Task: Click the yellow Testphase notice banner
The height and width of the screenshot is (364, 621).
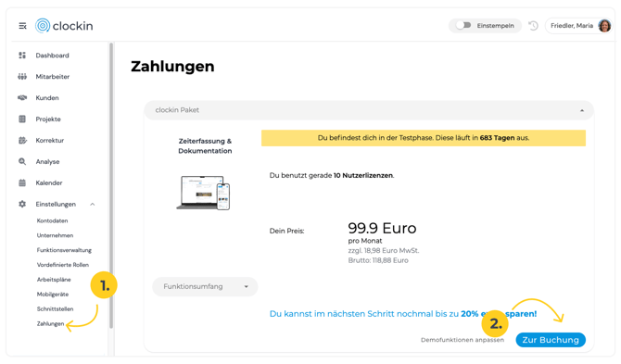Action: coord(424,138)
